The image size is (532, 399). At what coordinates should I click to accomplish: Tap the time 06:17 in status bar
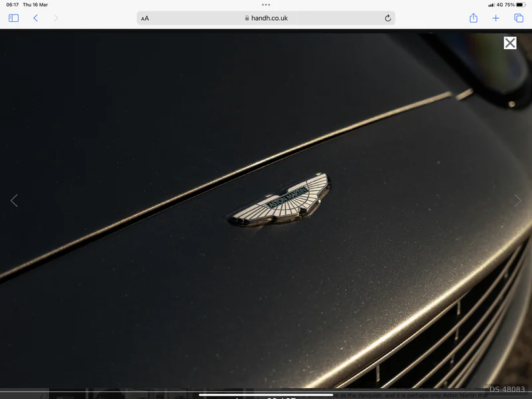(13, 5)
